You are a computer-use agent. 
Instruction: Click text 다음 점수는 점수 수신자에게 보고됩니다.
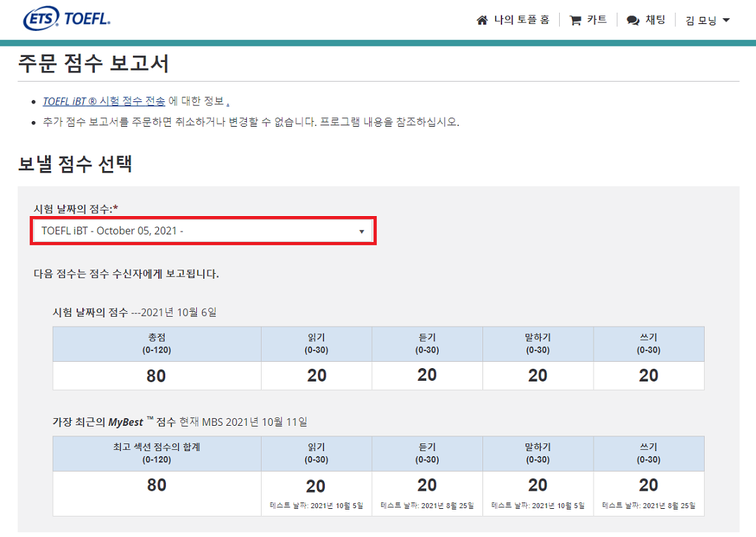point(126,274)
